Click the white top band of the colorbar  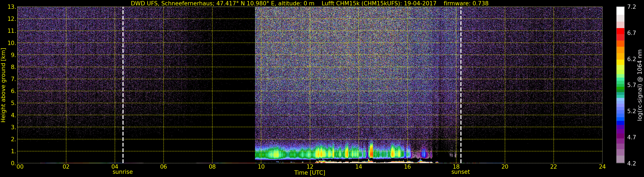click(x=620, y=11)
